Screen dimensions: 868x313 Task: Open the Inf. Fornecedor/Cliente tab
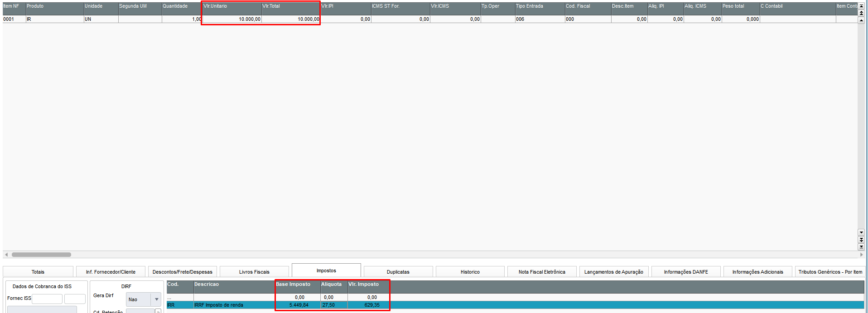click(111, 272)
